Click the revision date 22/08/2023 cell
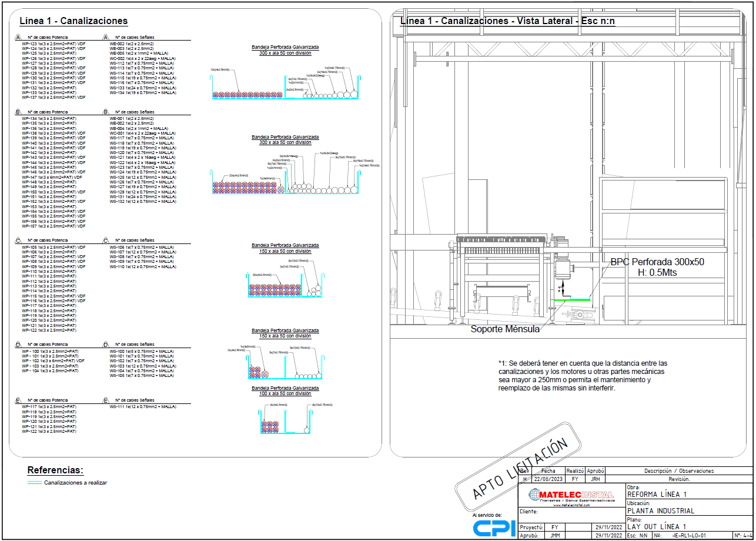 click(547, 479)
